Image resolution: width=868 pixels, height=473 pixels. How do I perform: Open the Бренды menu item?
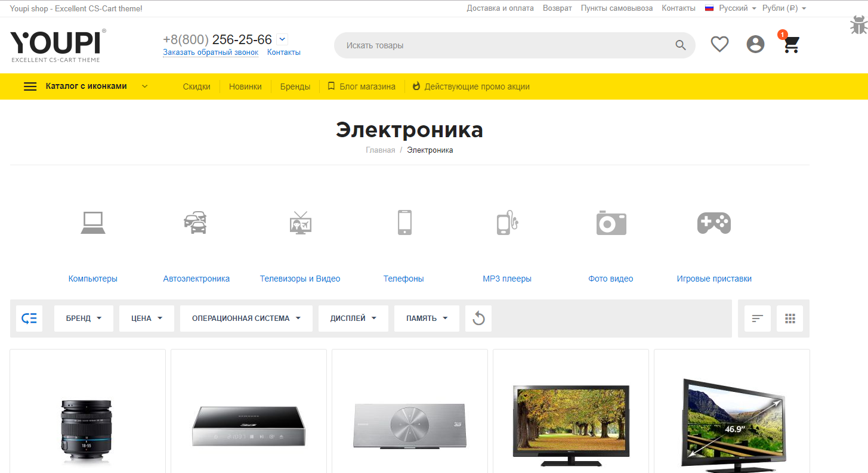coord(295,86)
